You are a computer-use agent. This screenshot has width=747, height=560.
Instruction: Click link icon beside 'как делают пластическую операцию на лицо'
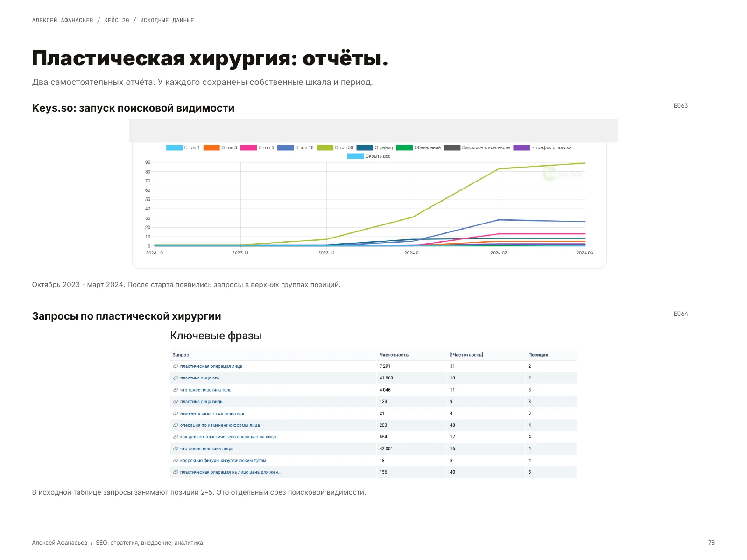point(176,437)
